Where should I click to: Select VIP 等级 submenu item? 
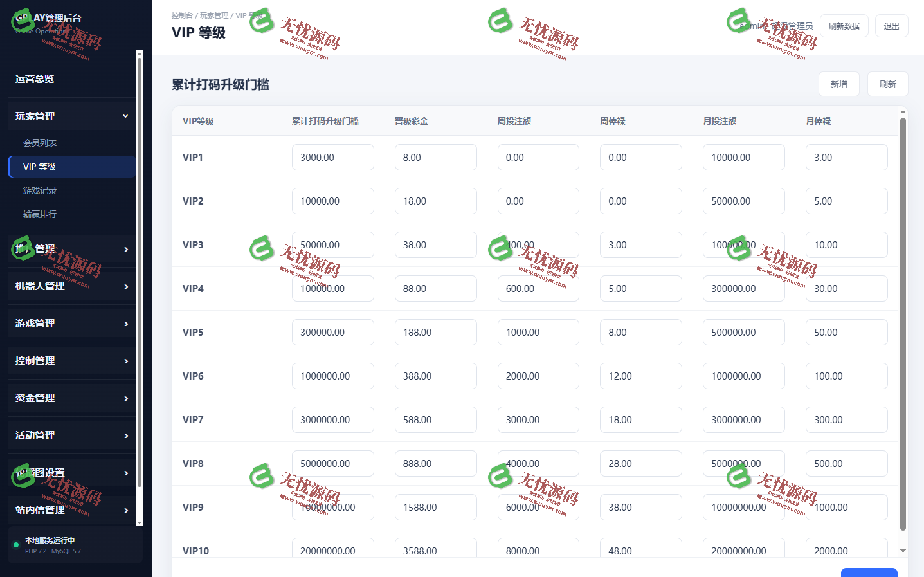click(x=71, y=167)
